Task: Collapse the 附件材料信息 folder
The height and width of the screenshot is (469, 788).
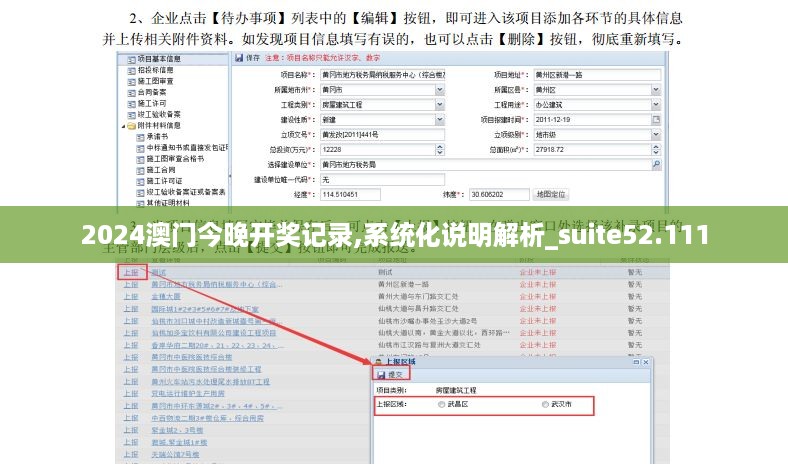Action: coord(124,126)
